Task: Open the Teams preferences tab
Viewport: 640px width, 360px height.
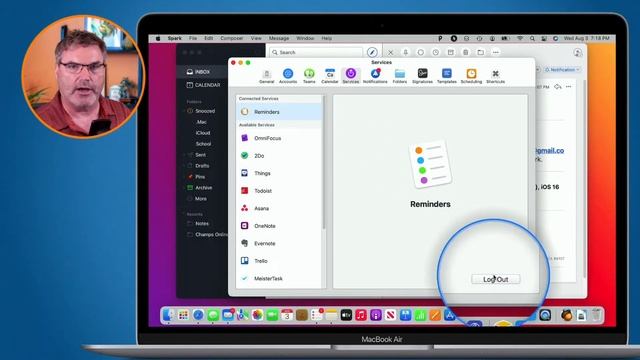Action: 309,76
